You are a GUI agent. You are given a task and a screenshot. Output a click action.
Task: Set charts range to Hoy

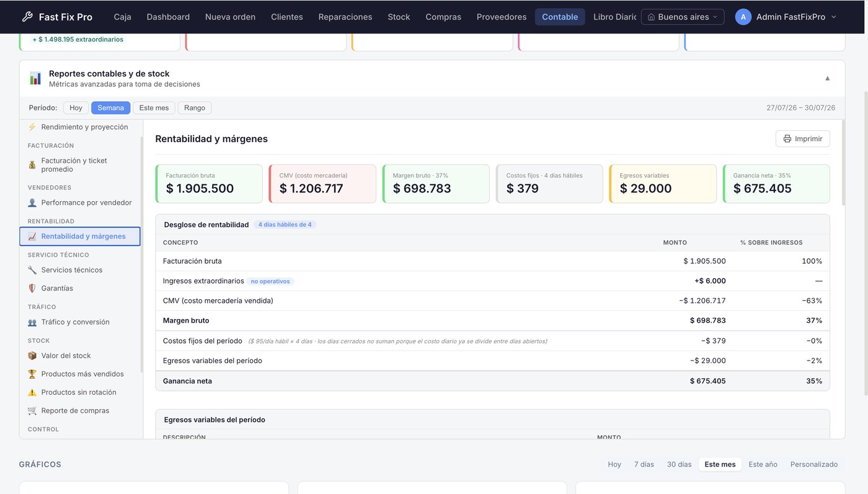pos(614,464)
